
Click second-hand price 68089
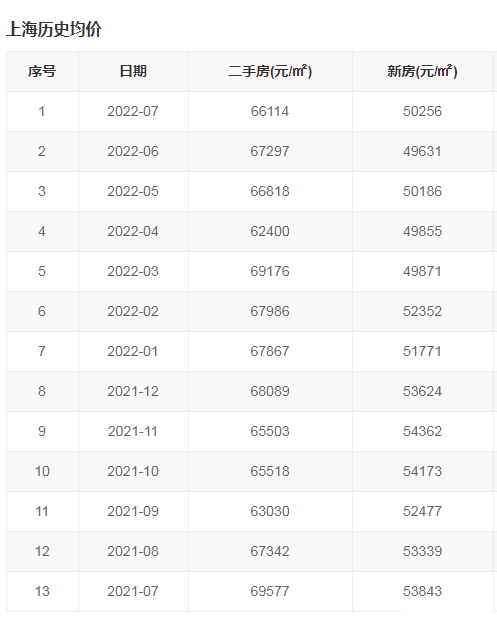tap(270, 391)
